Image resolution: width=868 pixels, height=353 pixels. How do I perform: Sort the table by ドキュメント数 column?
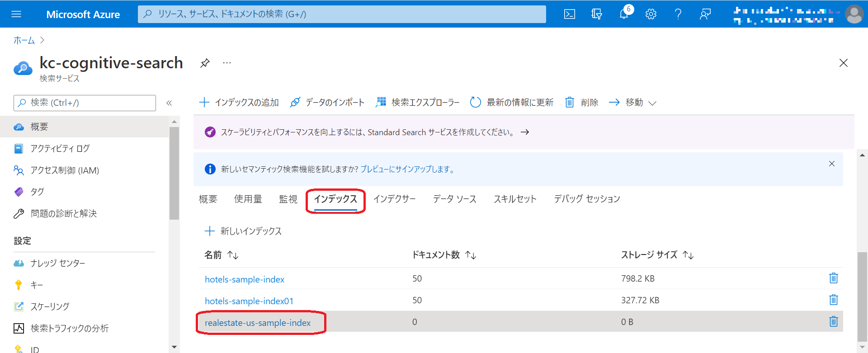444,255
